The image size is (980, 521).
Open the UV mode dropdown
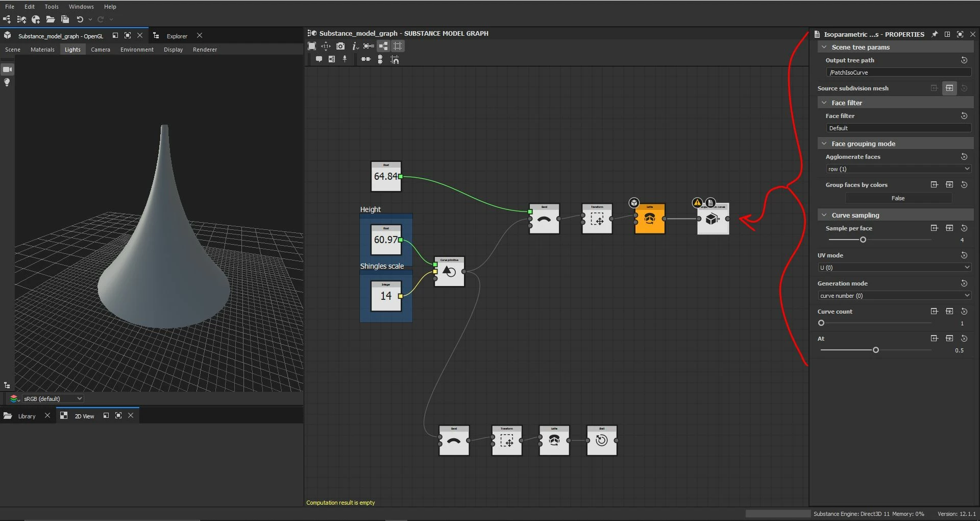coord(894,268)
